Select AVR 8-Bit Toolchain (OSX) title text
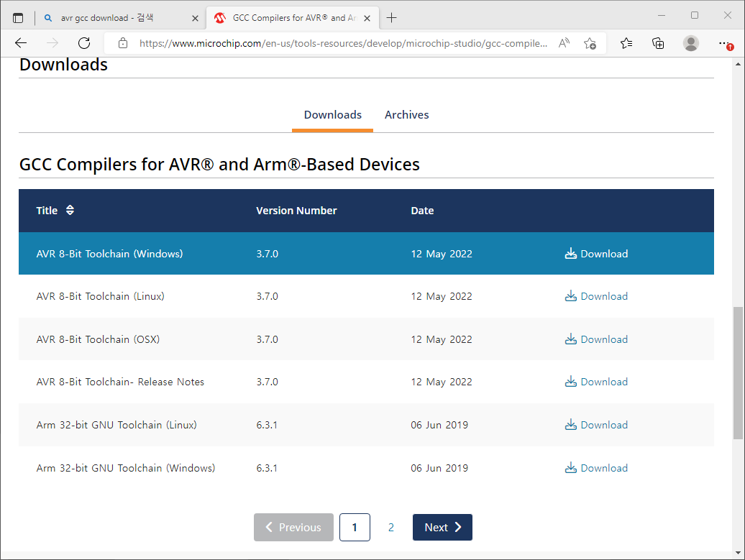Screen dimensions: 745x560 (98, 339)
